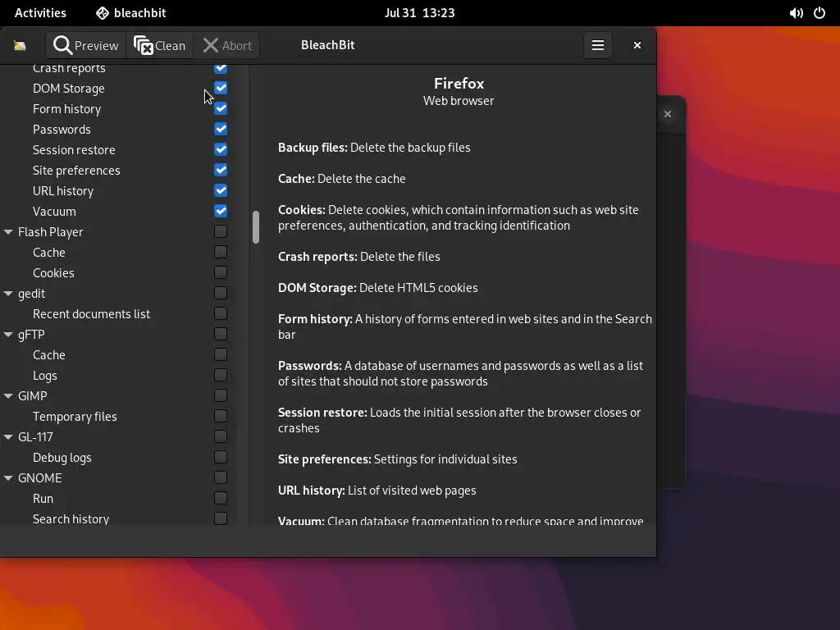This screenshot has width=840, height=630.
Task: Click the Cookies description text
Action: [458, 217]
